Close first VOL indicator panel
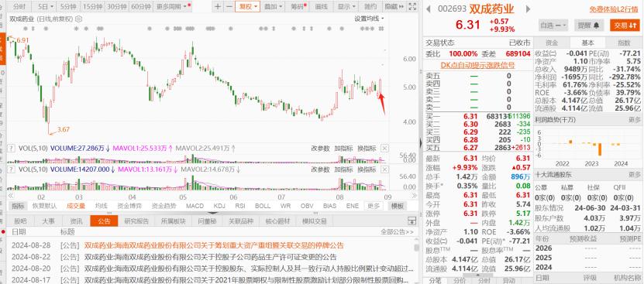This screenshot has width=644, height=284. (385, 148)
